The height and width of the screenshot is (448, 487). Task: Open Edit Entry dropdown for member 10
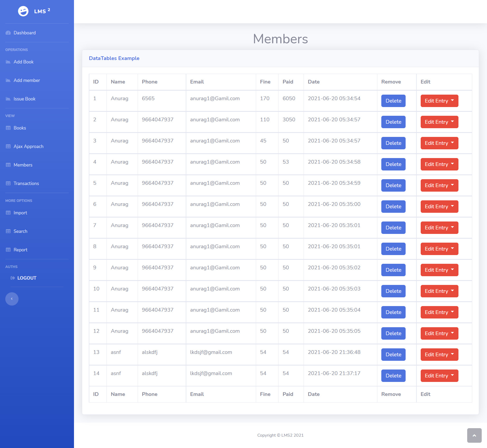click(x=439, y=291)
